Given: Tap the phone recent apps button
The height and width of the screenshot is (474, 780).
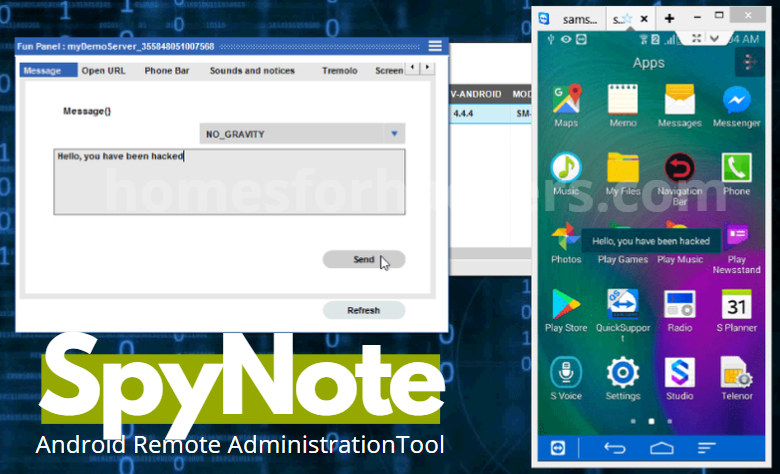Looking at the screenshot, I should point(706,448).
